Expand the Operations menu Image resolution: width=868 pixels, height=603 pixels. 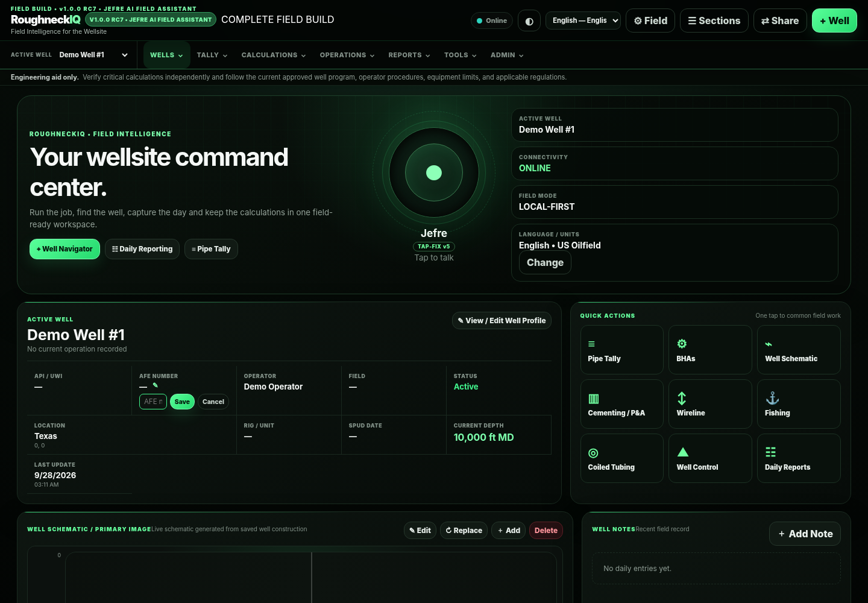click(347, 55)
